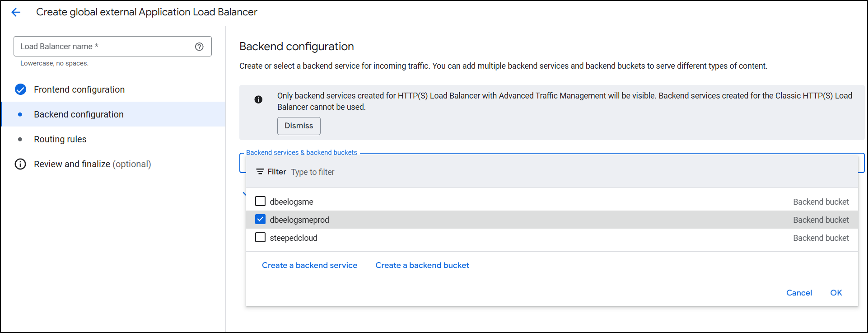Screen dimensions: 868x333
Task: Click the back arrow icon
Action: [16, 12]
